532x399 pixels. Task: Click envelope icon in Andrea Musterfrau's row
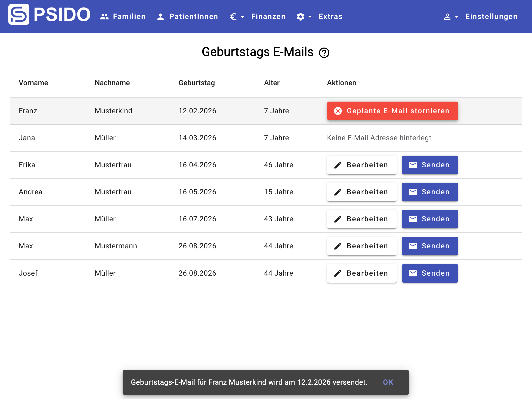tap(413, 192)
